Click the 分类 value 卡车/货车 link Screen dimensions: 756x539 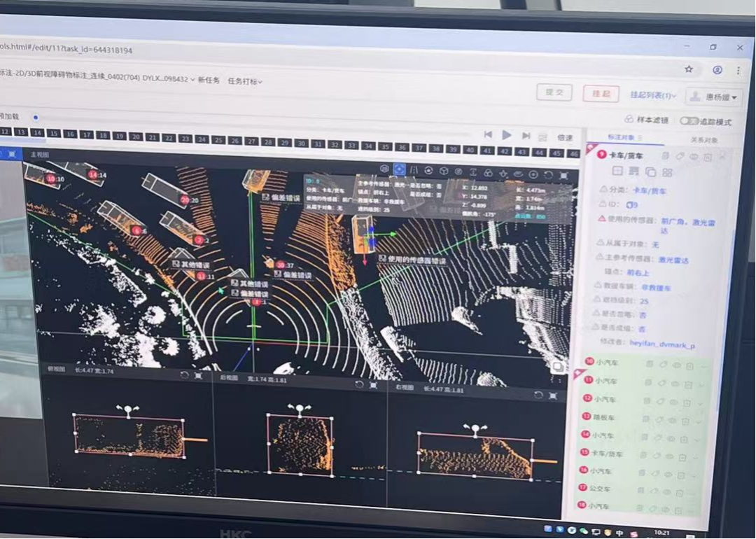tap(650, 191)
